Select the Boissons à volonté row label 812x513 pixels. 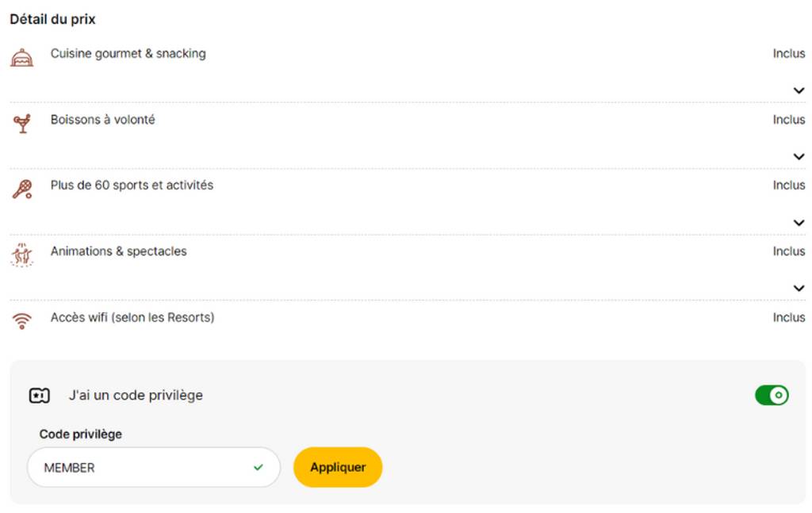[102, 120]
